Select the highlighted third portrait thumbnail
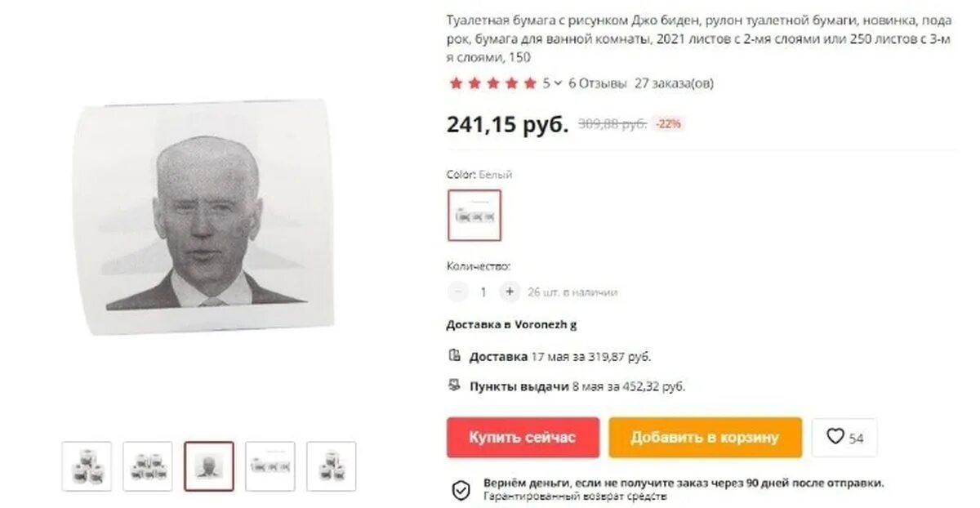This screenshot has height=508, width=980. [209, 466]
